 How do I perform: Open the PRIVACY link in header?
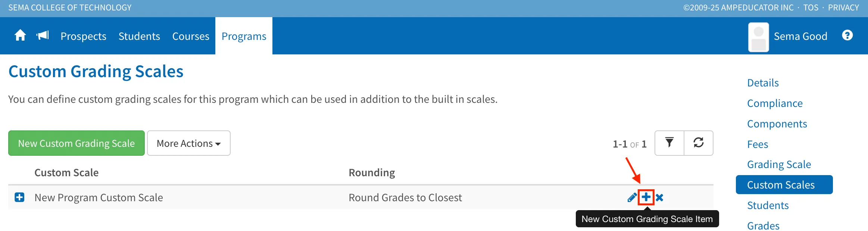(x=843, y=7)
